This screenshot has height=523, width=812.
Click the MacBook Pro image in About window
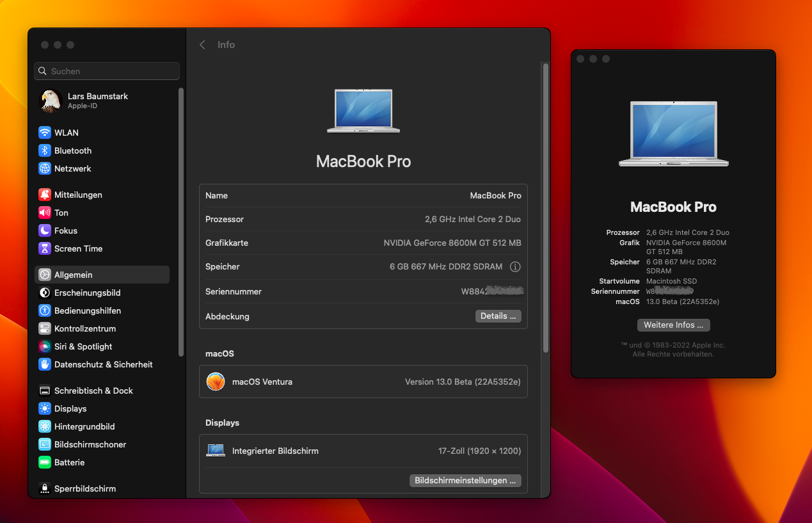pyautogui.click(x=673, y=133)
